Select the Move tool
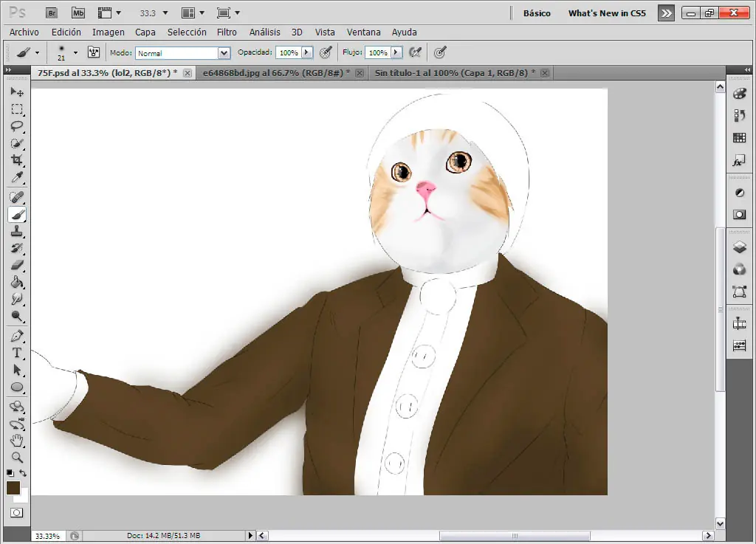This screenshot has width=756, height=544. tap(17, 92)
